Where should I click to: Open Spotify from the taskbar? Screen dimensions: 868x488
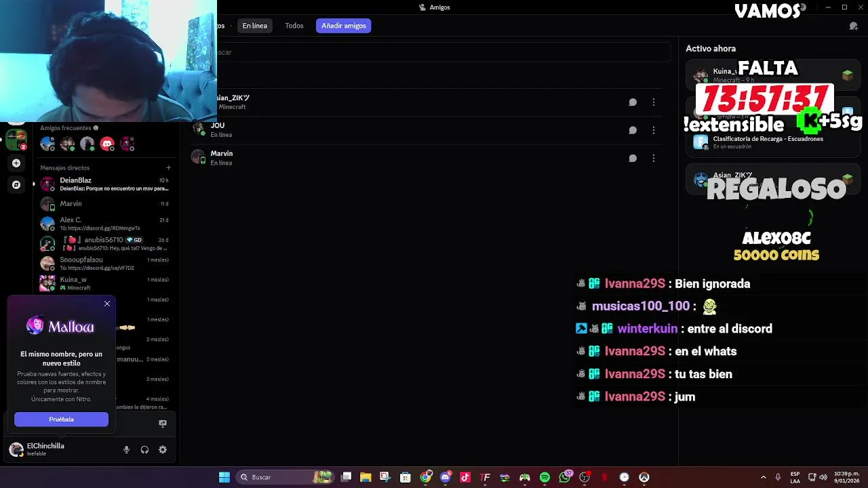coord(545,477)
